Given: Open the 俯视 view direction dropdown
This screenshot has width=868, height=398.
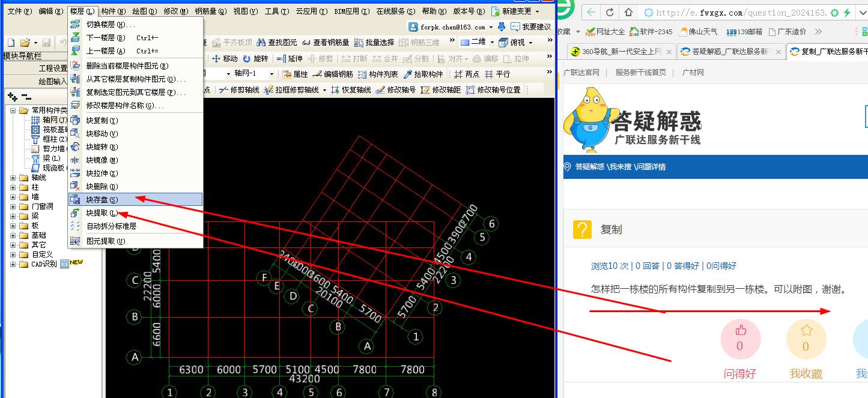Looking at the screenshot, I should pyautogui.click(x=532, y=42).
